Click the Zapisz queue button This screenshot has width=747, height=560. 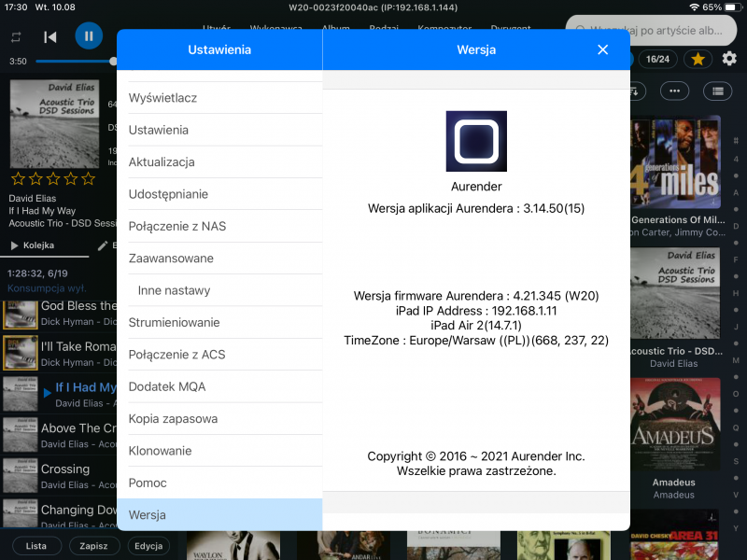(93, 546)
